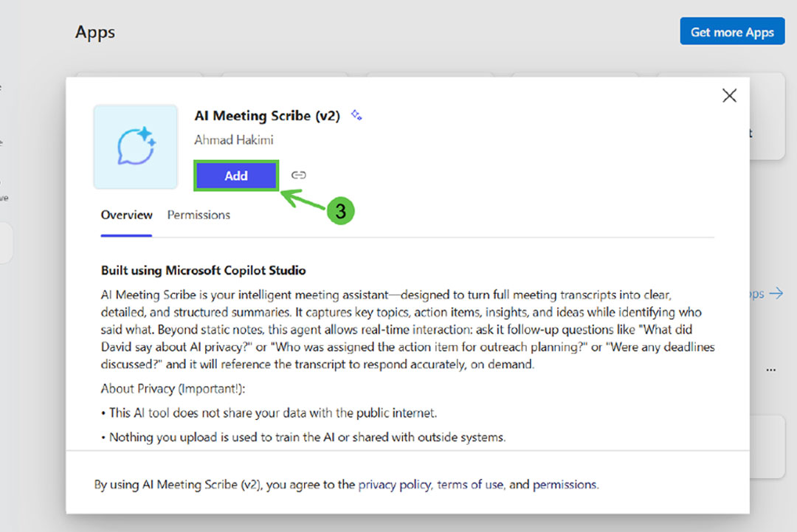This screenshot has width=797, height=532.
Task: Copy the app link using the chain icon
Action: pos(298,176)
